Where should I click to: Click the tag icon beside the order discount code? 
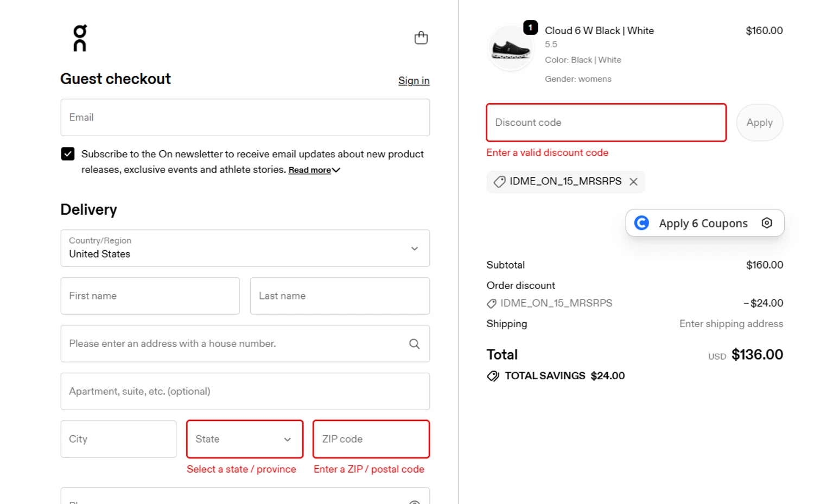492,304
